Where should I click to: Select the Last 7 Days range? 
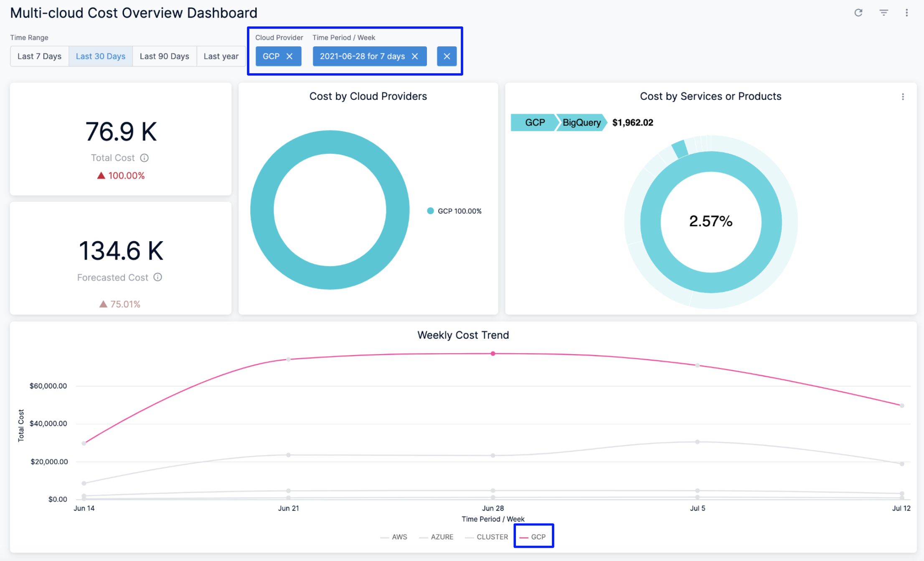click(x=39, y=56)
